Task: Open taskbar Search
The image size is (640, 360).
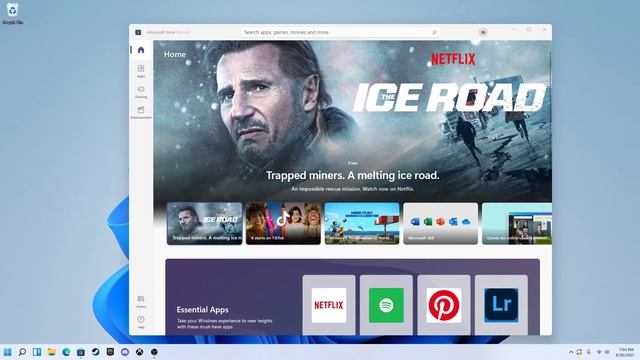Action: [22, 352]
